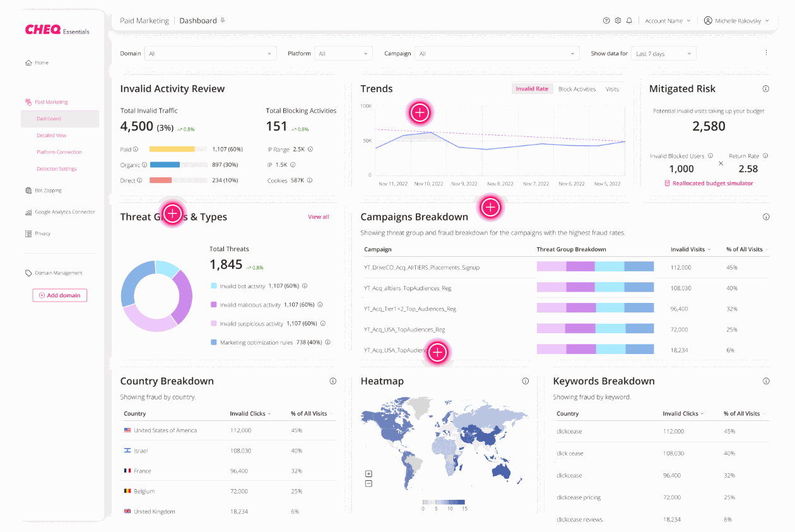Image resolution: width=795 pixels, height=532 pixels.
Task: Show info for Marketing optimization rules
Action: (x=328, y=343)
